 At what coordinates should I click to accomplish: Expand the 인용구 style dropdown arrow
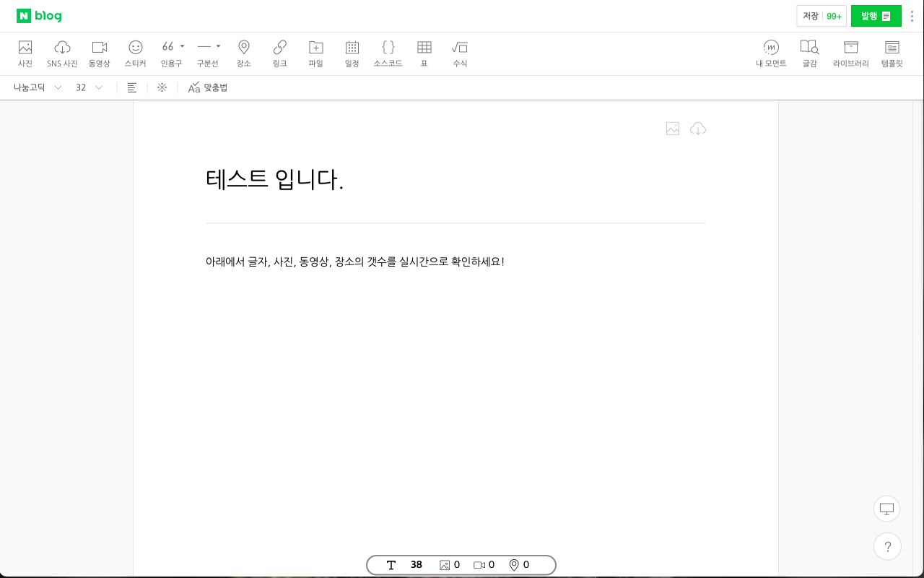[x=182, y=46]
